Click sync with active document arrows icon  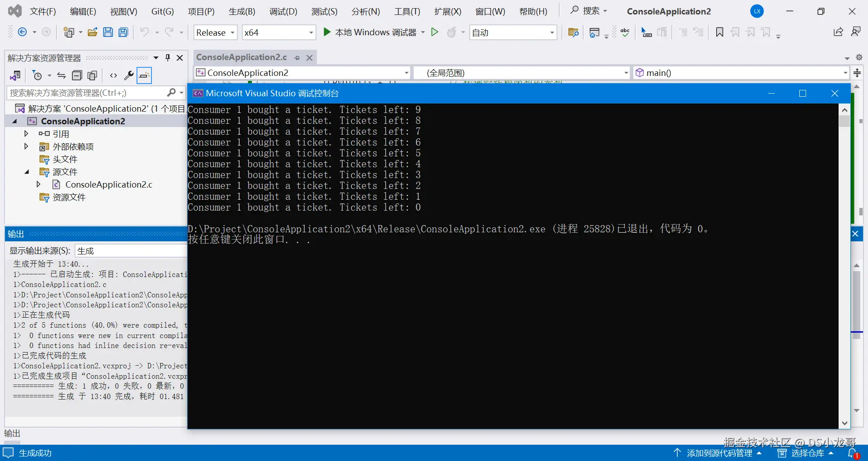(61, 75)
